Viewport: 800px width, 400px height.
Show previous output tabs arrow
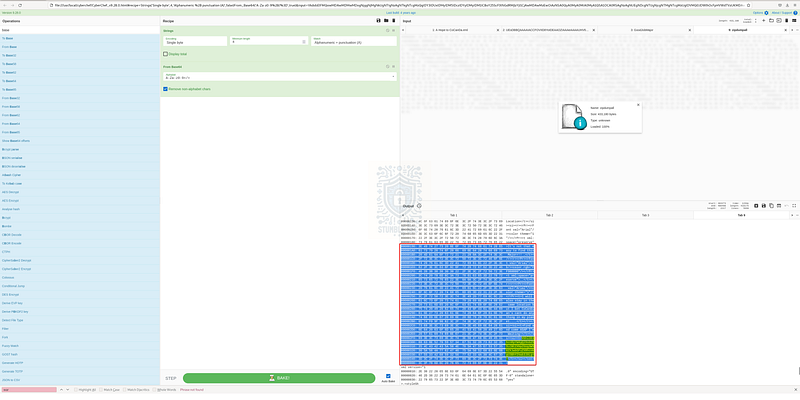coord(403,215)
